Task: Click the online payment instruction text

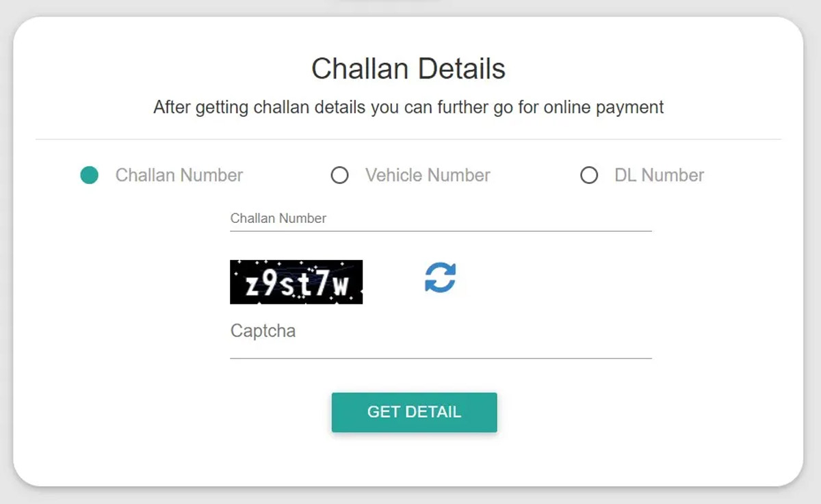Action: pos(409,107)
